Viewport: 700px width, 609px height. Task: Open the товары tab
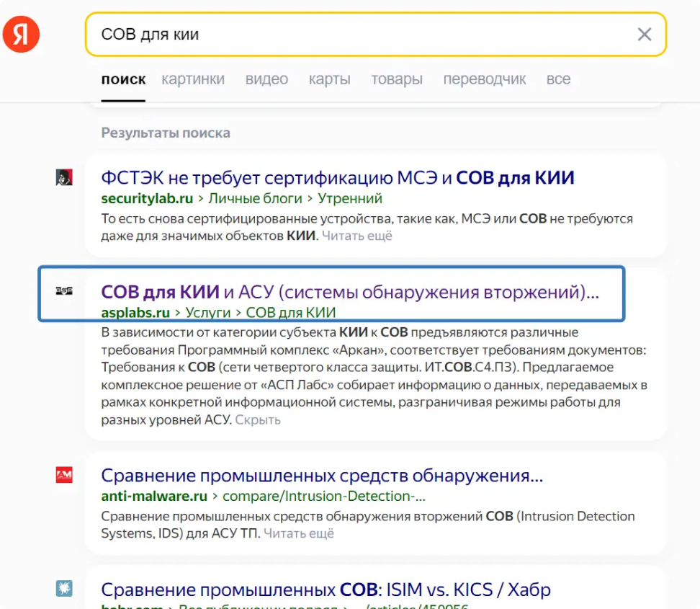pos(397,79)
